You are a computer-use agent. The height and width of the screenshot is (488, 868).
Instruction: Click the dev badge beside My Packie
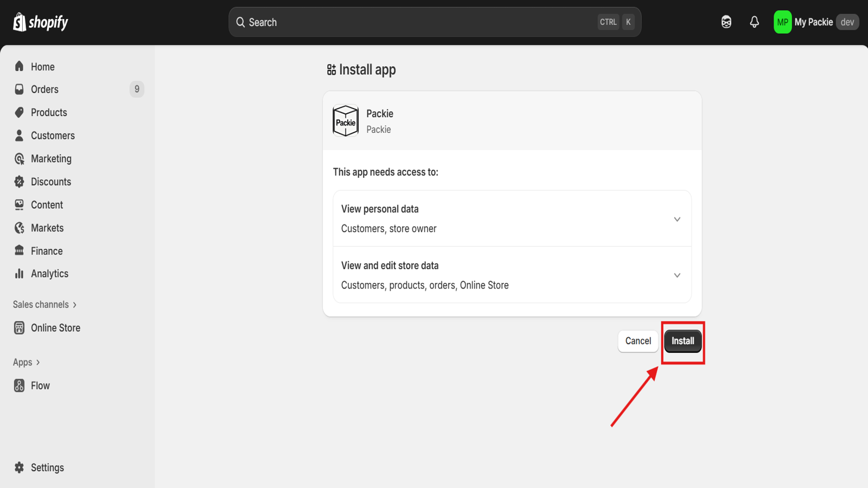847,22
